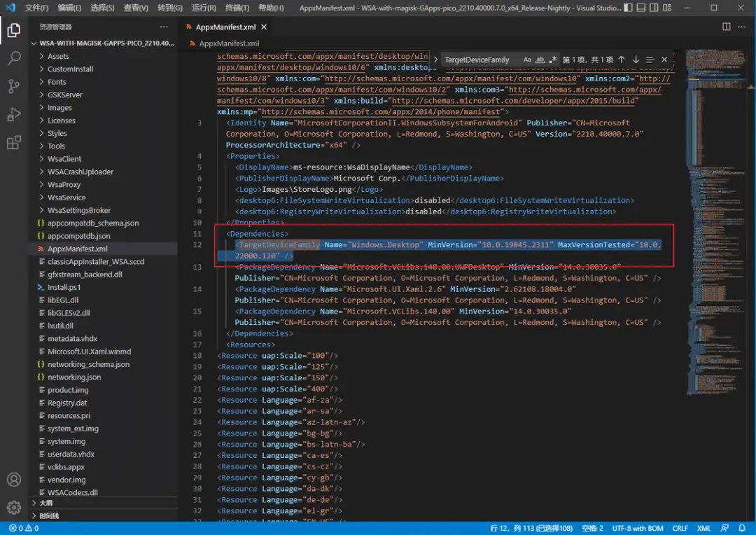Open the notifications bell in status bar

click(742, 528)
